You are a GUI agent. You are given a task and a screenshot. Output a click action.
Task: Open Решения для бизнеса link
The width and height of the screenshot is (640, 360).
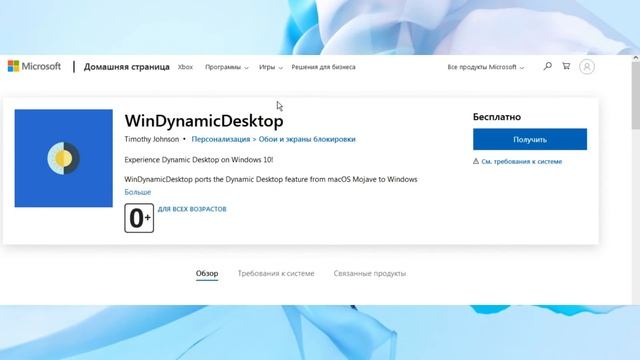[323, 67]
